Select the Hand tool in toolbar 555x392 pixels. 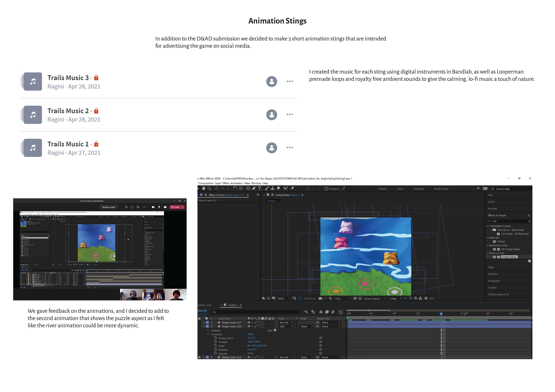[x=203, y=188]
